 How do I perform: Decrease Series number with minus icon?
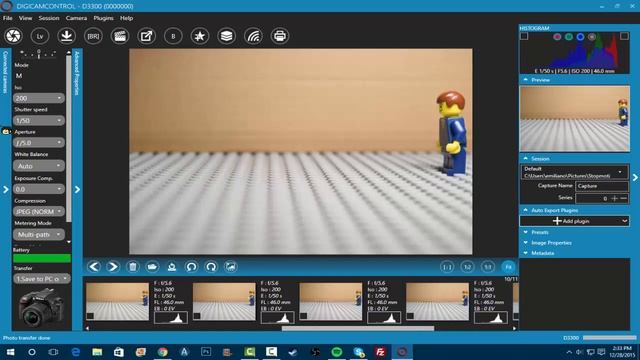[x=624, y=198]
